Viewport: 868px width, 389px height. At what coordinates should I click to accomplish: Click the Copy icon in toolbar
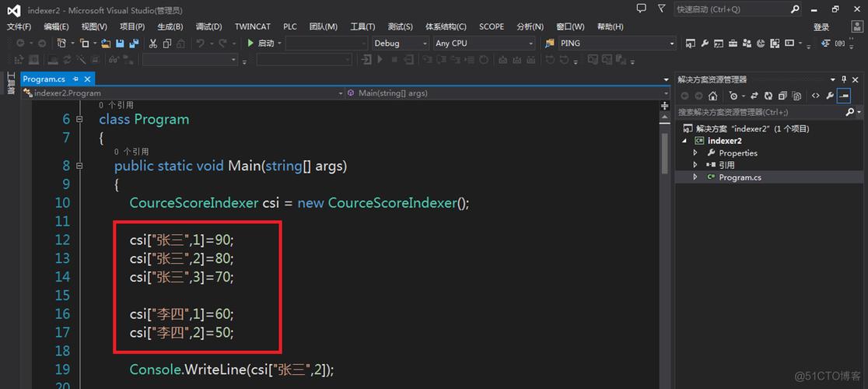pyautogui.click(x=167, y=43)
